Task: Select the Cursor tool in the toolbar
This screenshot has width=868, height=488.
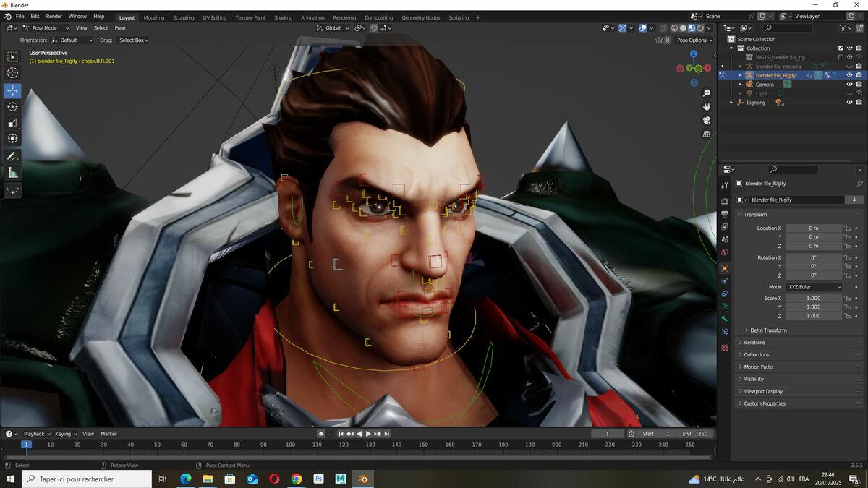Action: (x=13, y=73)
